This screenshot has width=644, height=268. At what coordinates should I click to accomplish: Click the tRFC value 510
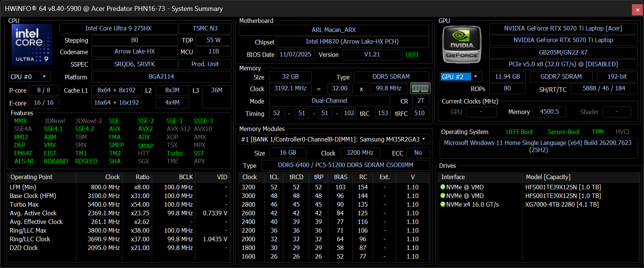click(x=419, y=113)
